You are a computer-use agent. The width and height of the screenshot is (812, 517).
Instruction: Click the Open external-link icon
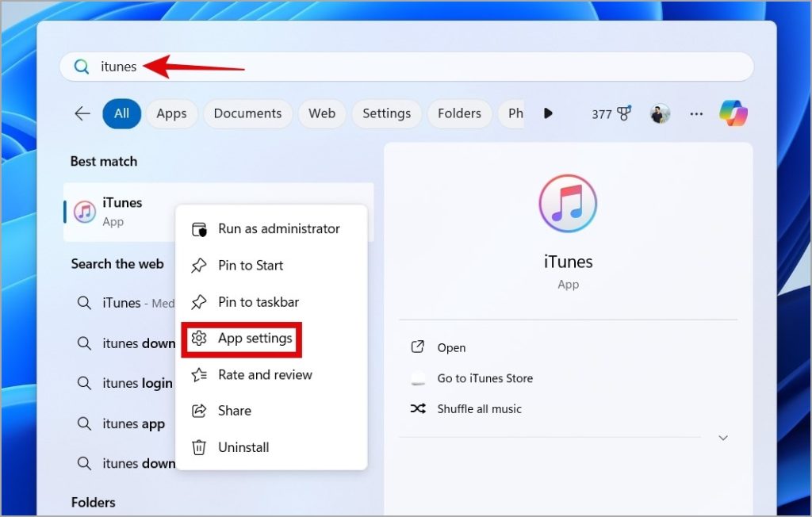[x=417, y=347]
